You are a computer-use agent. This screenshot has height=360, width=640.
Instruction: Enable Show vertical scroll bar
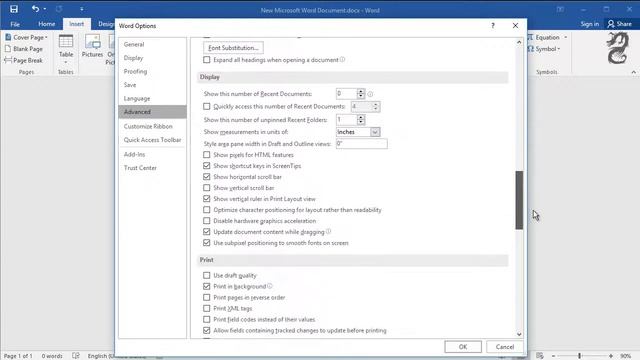[207, 188]
